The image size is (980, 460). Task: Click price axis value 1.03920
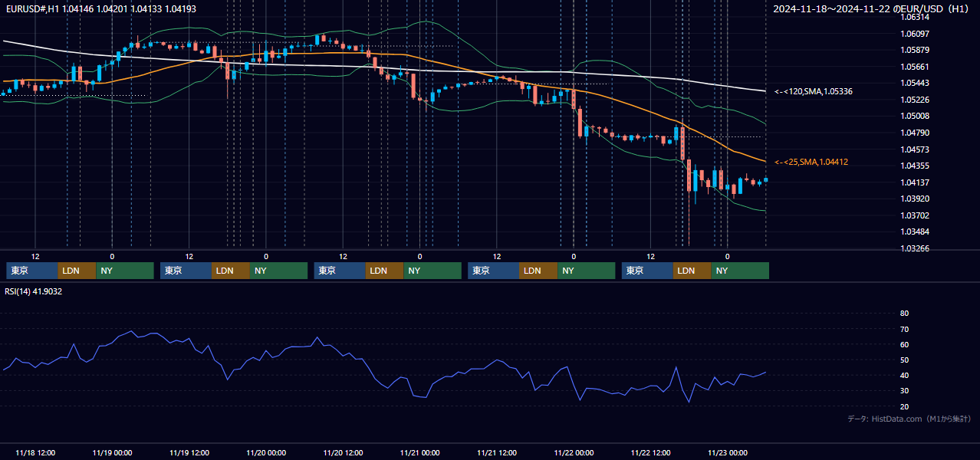[915, 199]
